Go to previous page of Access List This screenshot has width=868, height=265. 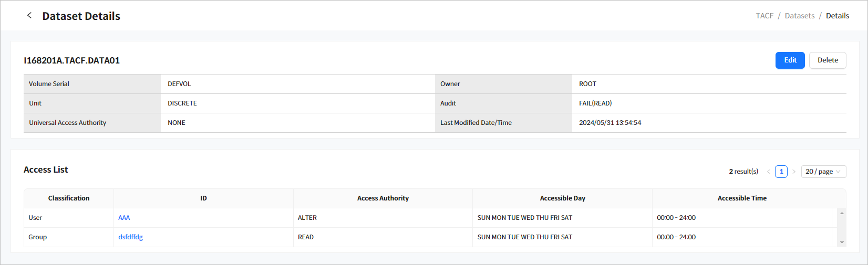click(x=769, y=172)
